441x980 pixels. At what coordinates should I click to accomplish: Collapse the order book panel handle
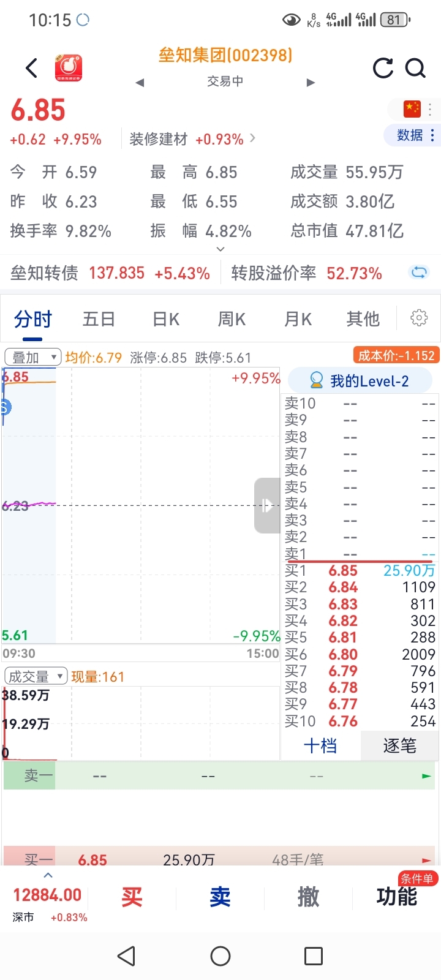coord(267,505)
